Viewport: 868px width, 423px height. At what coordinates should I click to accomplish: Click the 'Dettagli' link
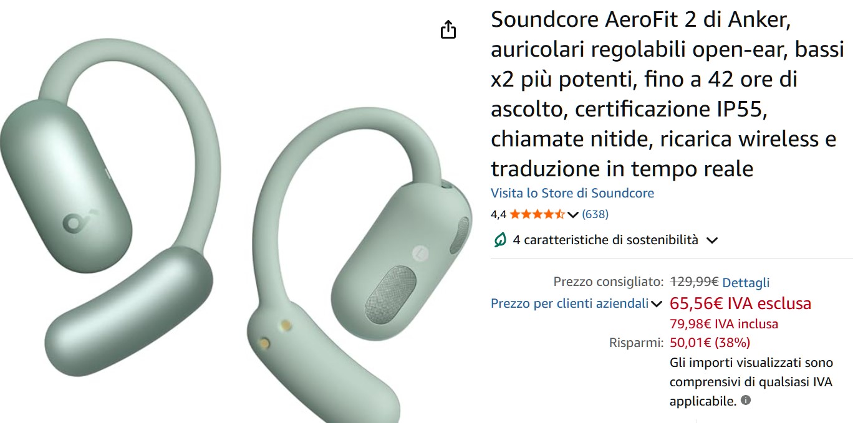[746, 282]
